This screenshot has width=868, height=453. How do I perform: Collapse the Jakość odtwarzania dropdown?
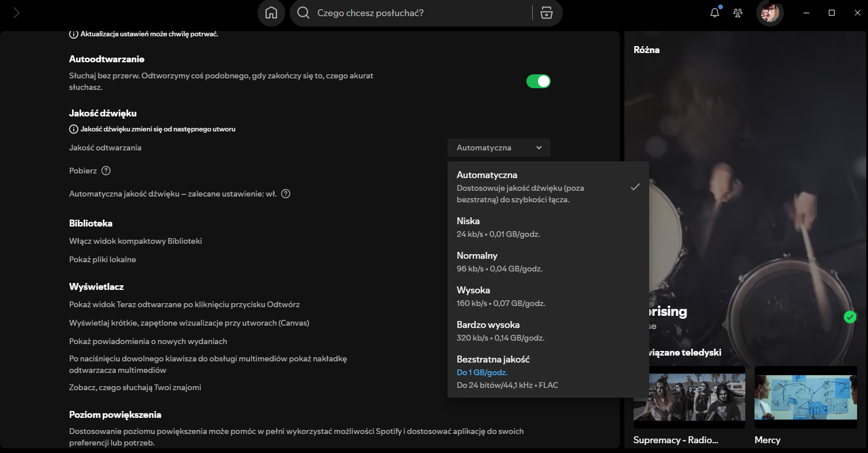499,148
